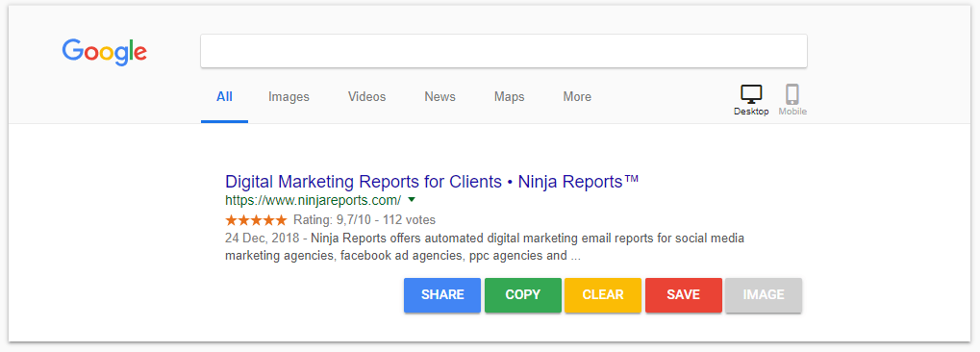Click the gray IMAGE button
The height and width of the screenshot is (352, 980).
[x=764, y=295]
